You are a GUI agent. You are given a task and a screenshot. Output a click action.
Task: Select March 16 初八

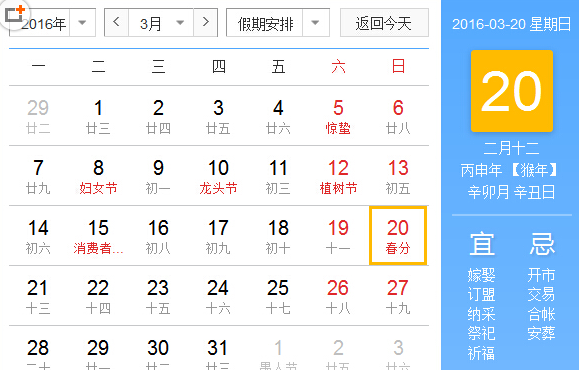click(x=158, y=236)
